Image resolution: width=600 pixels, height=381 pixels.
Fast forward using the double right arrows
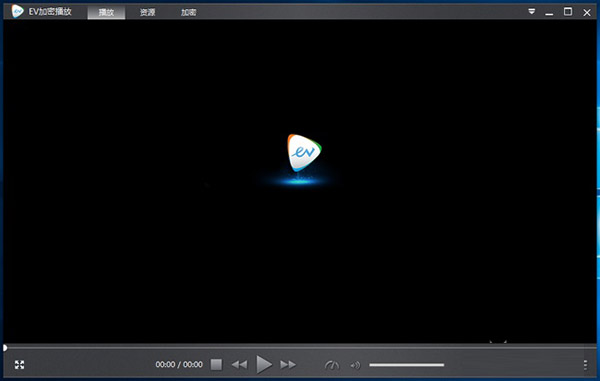pos(288,365)
